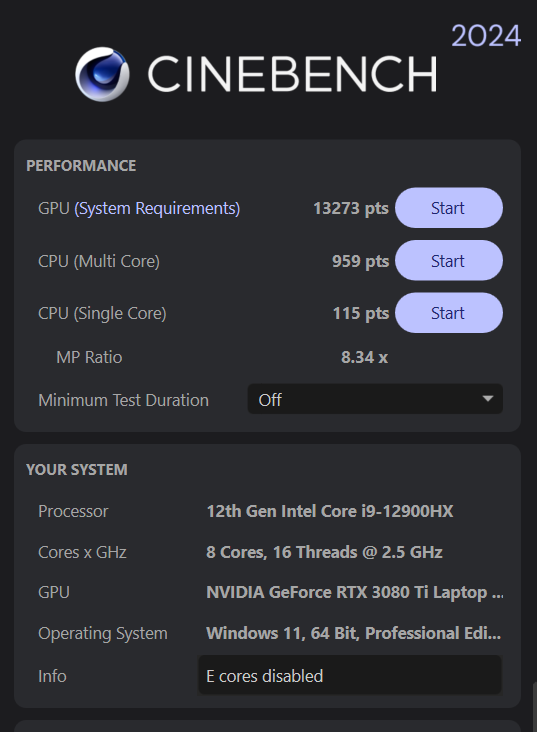Start the CPU Multi Core test

[449, 260]
